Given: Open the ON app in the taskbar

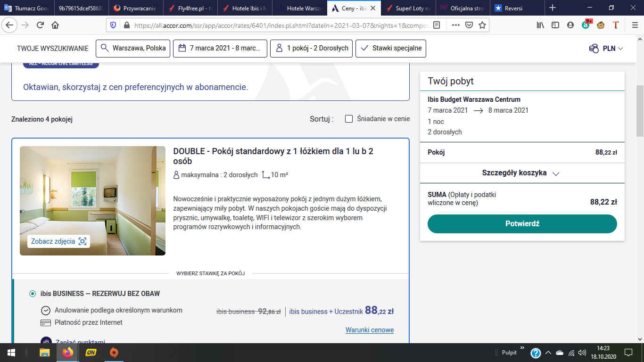Looking at the screenshot, I should (x=91, y=353).
